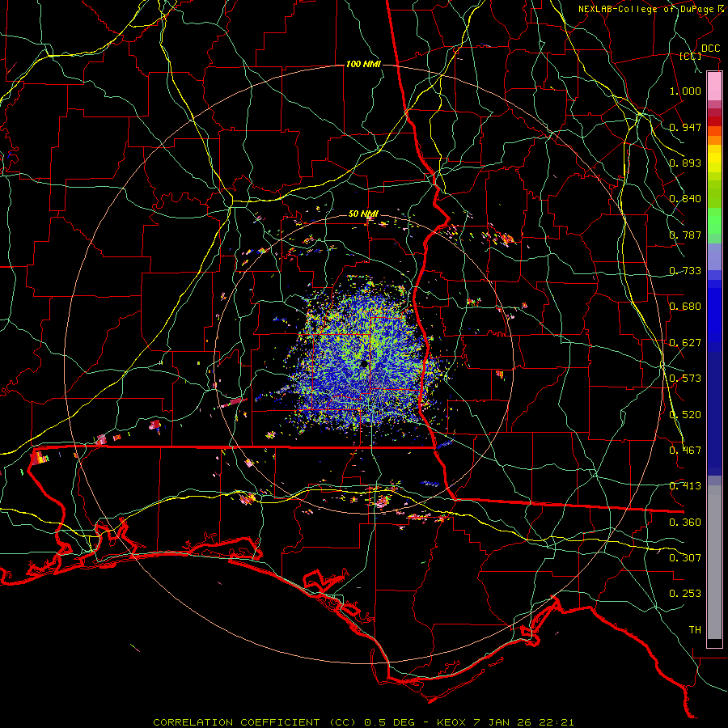Screen dimensions: 728x728
Task: Click the DCC product label above the scale
Action: pyautogui.click(x=710, y=49)
